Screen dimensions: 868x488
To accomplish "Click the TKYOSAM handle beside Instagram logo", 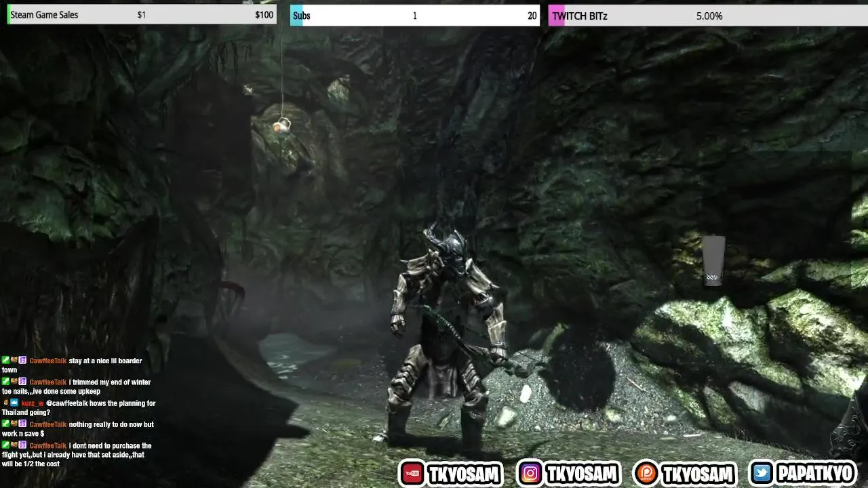I will [582, 474].
